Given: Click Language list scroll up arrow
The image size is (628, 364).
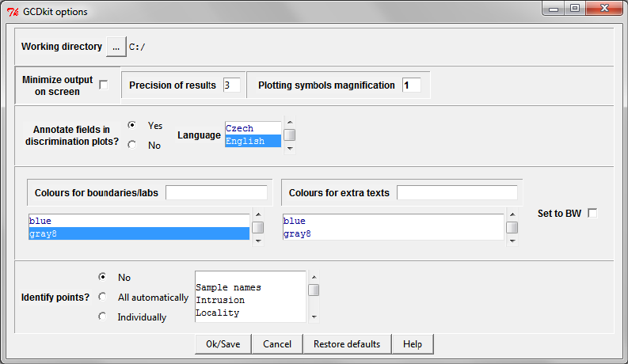Looking at the screenshot, I should pyautogui.click(x=290, y=122).
